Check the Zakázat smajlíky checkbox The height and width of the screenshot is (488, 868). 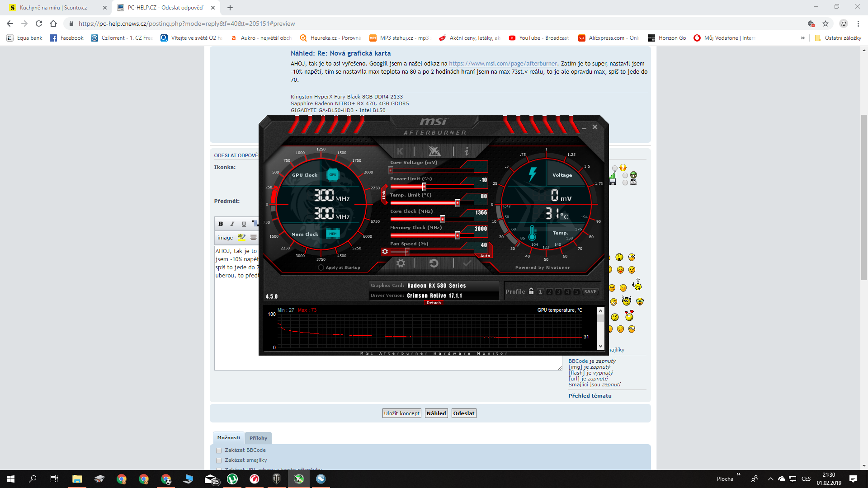pyautogui.click(x=219, y=460)
